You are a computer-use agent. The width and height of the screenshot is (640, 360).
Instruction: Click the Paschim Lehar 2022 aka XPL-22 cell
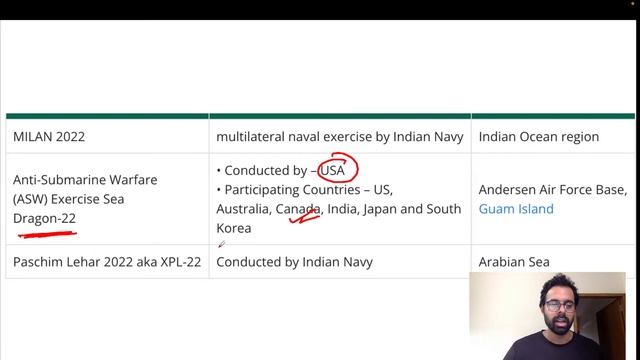pos(107,262)
